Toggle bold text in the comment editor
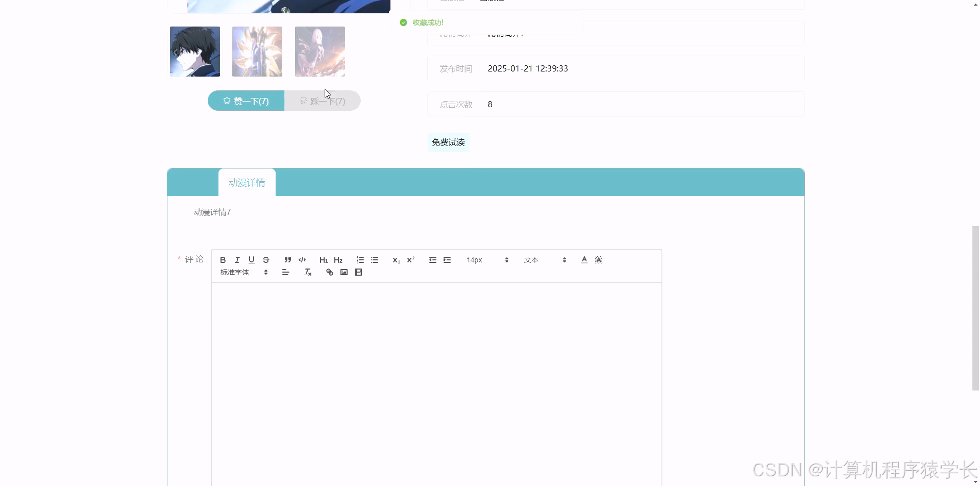 pyautogui.click(x=223, y=260)
